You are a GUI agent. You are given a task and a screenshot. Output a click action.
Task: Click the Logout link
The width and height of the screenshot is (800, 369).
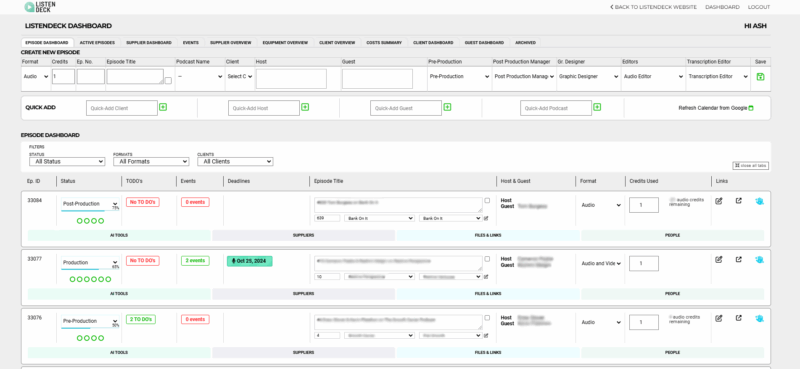(759, 7)
